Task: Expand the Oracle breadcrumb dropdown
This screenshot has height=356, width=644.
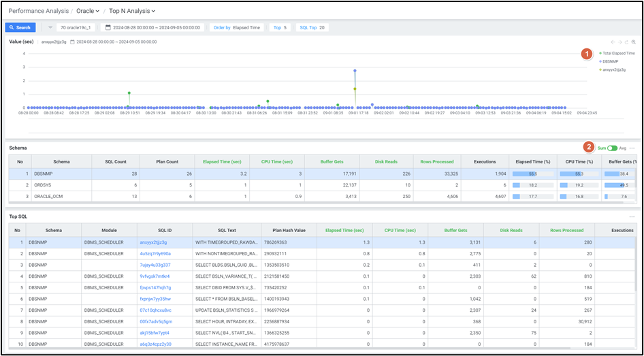Action: [88, 11]
